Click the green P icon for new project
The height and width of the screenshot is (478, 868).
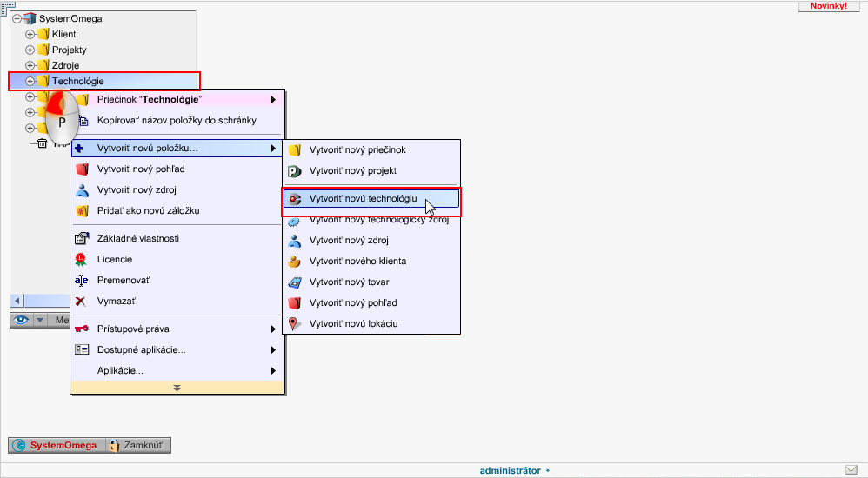tap(295, 170)
